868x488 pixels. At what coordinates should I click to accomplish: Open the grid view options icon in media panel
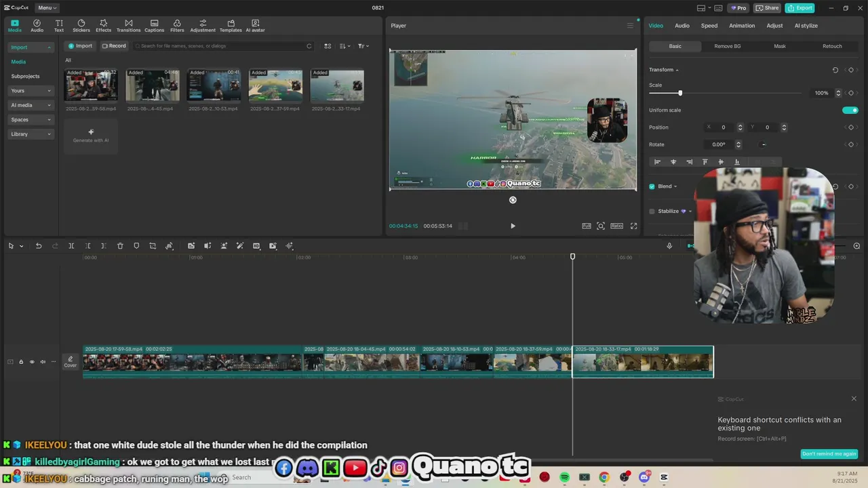click(x=328, y=46)
